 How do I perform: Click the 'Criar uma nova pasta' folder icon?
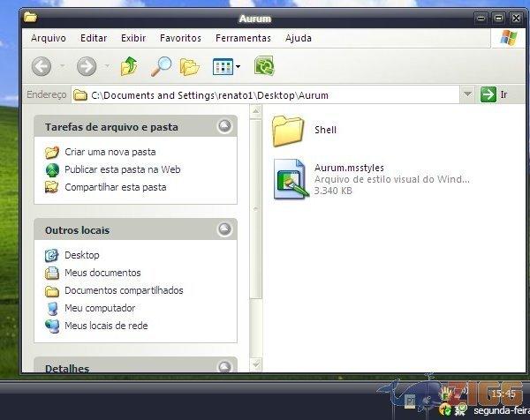click(52, 153)
